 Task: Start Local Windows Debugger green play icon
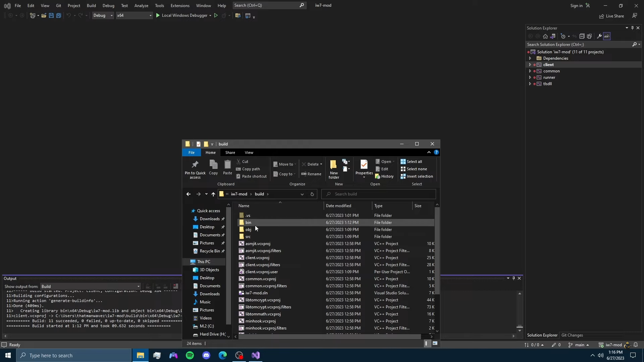[x=158, y=15]
